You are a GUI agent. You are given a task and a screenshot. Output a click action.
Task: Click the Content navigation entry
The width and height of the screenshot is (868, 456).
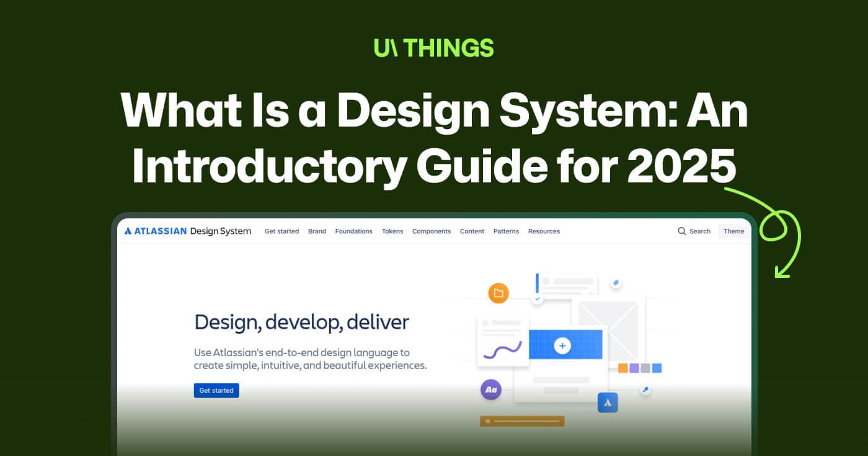472,231
